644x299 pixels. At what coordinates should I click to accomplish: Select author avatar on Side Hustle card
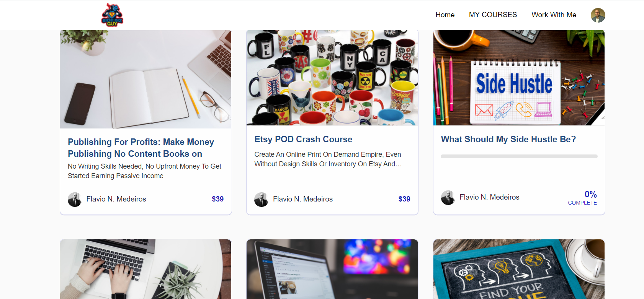point(448,197)
